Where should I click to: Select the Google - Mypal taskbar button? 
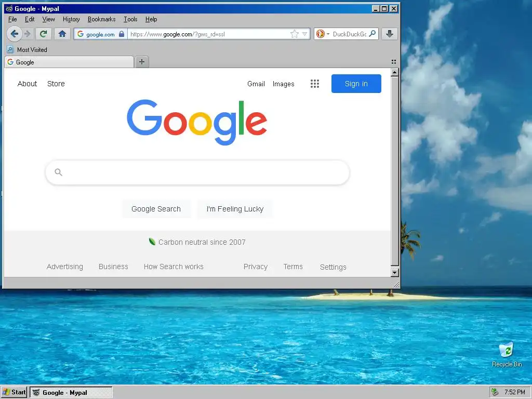71,393
